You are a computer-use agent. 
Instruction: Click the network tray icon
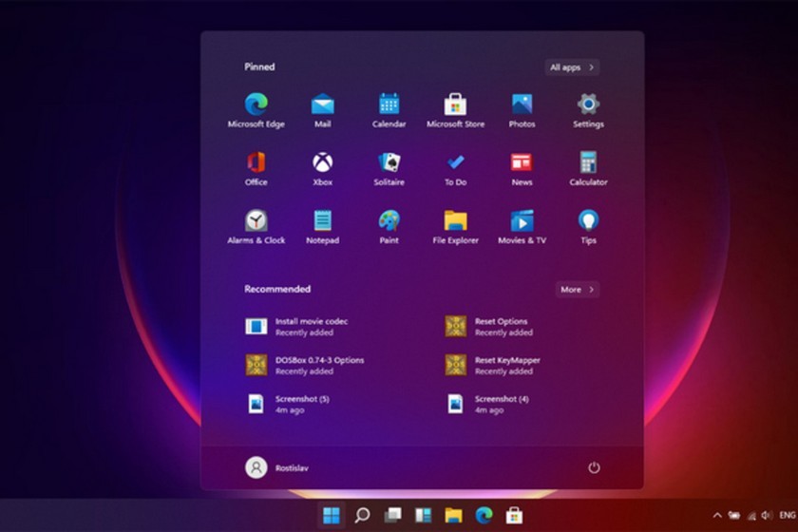pyautogui.click(x=751, y=516)
